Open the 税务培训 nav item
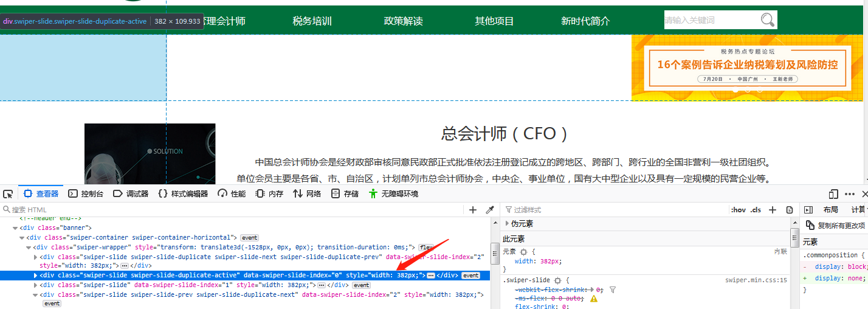Screen dimensions: 868x309 (312, 21)
